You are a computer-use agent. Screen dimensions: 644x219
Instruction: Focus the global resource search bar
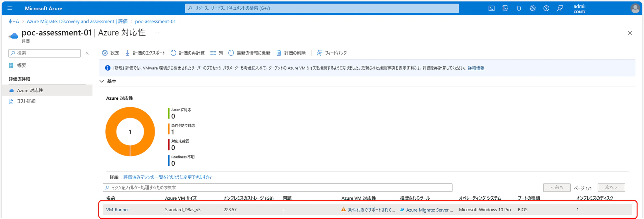[x=322, y=8]
